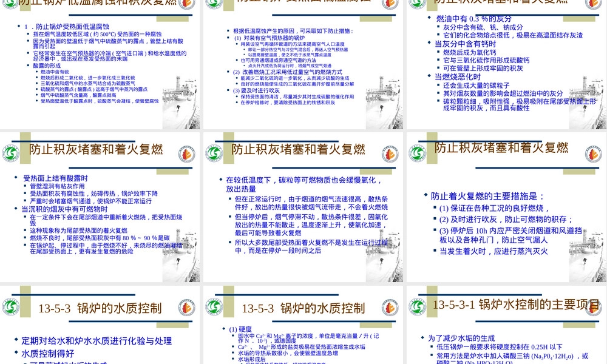Click the line 低压锅炉一般要求将硬度控制在 0.25H 以下
The width and height of the screenshot is (607, 364).
pyautogui.click(x=500, y=347)
